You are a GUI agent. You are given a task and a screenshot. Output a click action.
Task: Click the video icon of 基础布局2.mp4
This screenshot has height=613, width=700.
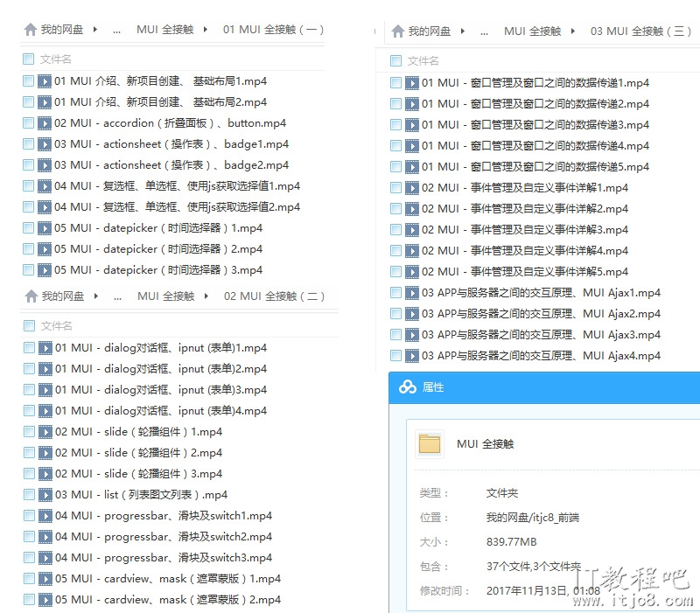[x=45, y=102]
